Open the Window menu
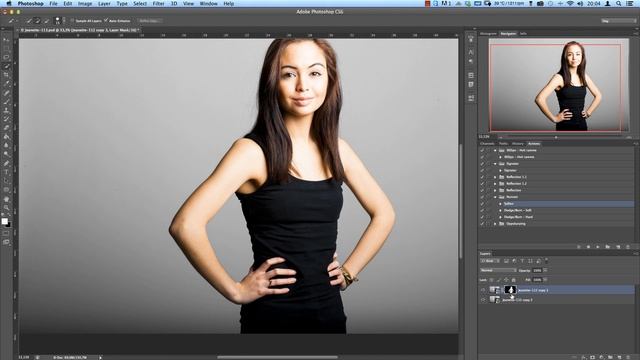The height and width of the screenshot is (360, 640). [x=209, y=4]
